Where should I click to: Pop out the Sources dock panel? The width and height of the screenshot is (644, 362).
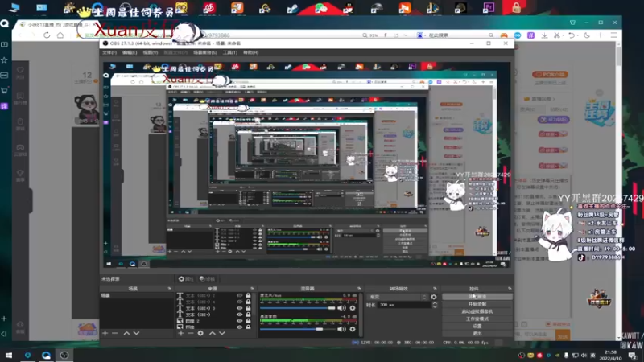tap(252, 289)
